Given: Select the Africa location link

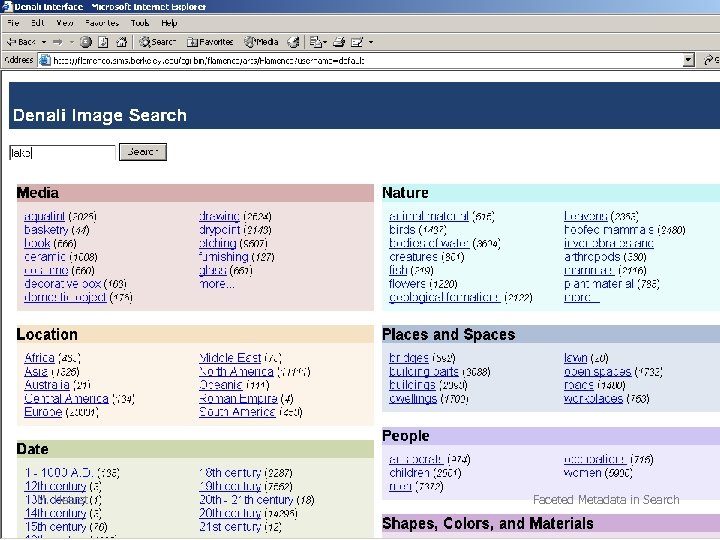Looking at the screenshot, I should 39,358.
